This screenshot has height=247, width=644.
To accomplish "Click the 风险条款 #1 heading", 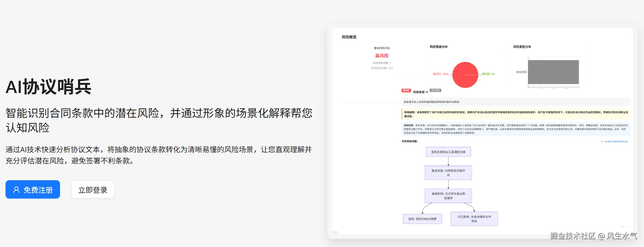I will coord(420,92).
